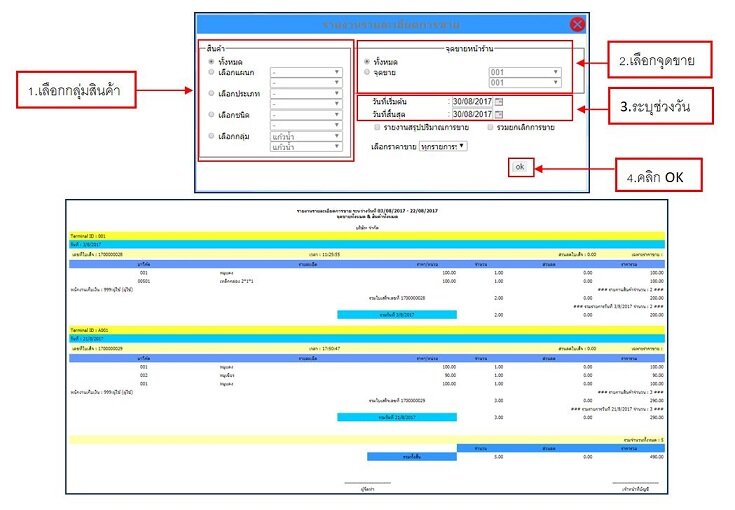Open the lower dropdown of the เลือกประเภท pair
The width and height of the screenshot is (735, 510).
point(306,104)
